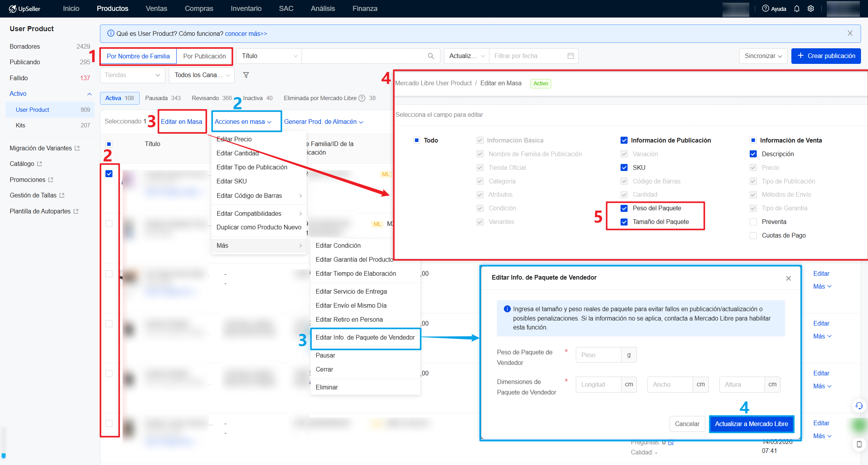Screen dimensions: 868x465
Task: Click the Ancho input field
Action: [670, 384]
